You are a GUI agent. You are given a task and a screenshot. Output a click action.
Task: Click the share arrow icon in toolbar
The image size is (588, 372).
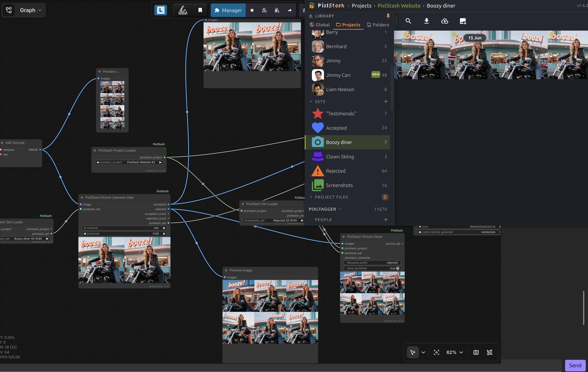coord(290,10)
